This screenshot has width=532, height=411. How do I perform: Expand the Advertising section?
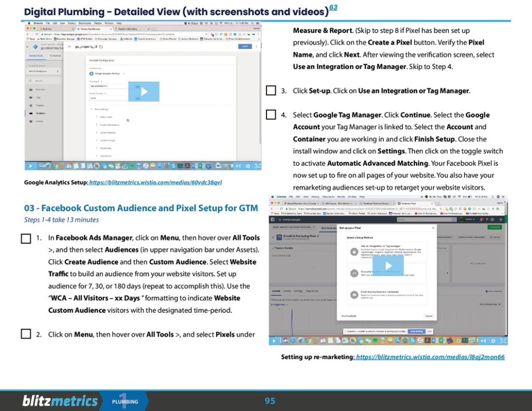click(x=103, y=148)
